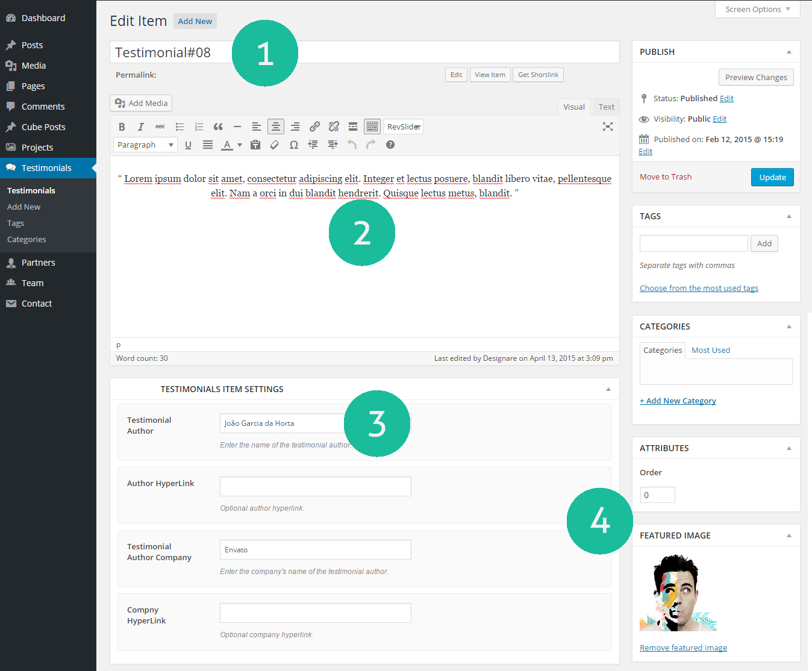Viewport: 812px width, 671px height.
Task: Open the text color picker arrow
Action: 240,145
